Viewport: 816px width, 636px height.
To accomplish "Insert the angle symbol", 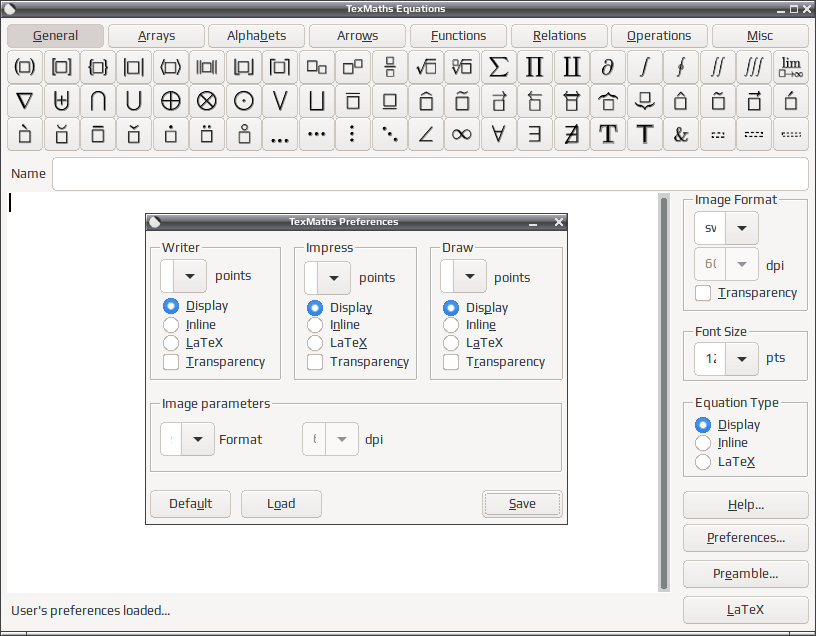I will pyautogui.click(x=426, y=135).
